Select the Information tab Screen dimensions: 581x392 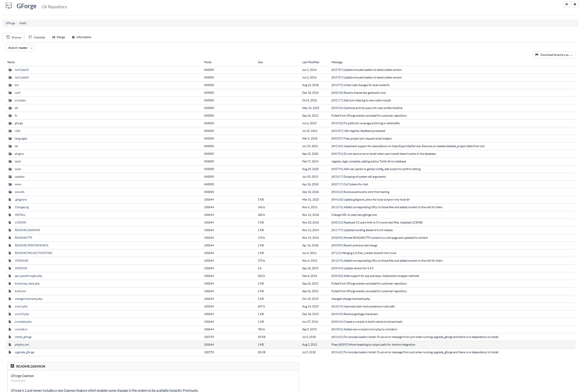(82, 37)
